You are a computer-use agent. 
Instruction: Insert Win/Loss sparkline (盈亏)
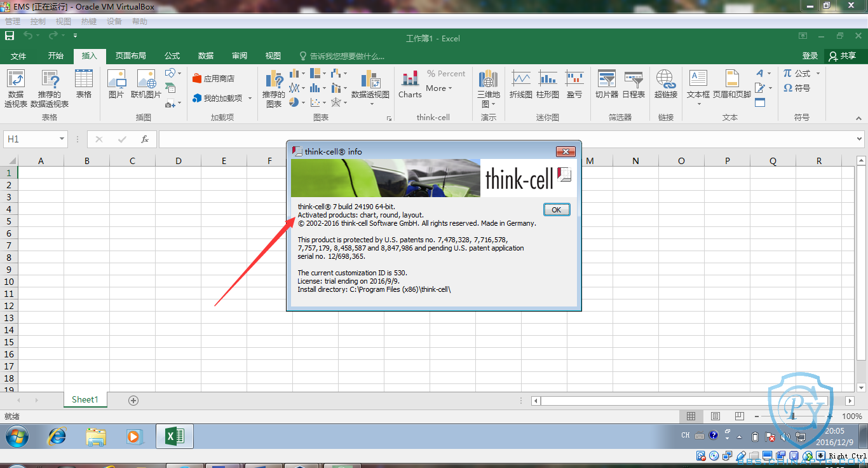point(574,84)
